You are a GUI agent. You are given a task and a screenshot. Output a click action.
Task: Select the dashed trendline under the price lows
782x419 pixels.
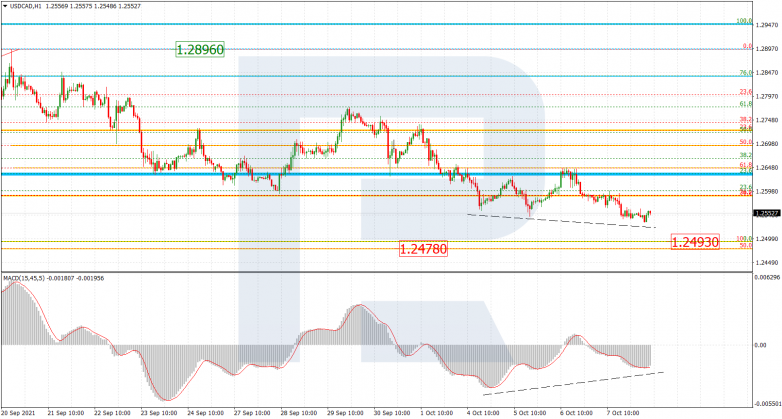[x=561, y=221]
